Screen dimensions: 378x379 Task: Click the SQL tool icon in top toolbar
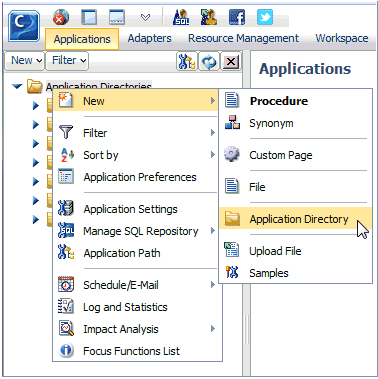(181, 17)
